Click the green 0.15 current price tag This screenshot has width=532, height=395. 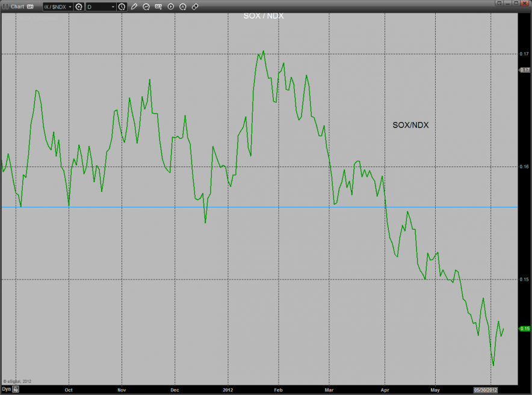click(524, 328)
